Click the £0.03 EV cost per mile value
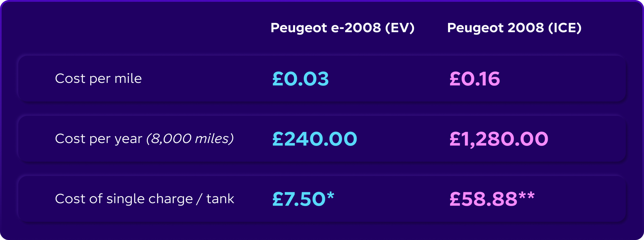644x240 pixels. click(301, 79)
